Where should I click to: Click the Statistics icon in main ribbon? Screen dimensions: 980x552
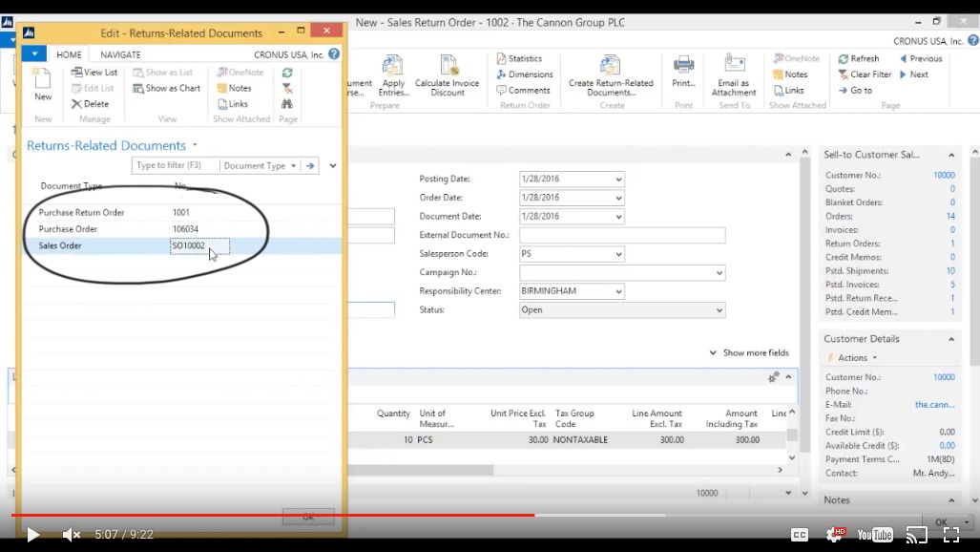519,58
